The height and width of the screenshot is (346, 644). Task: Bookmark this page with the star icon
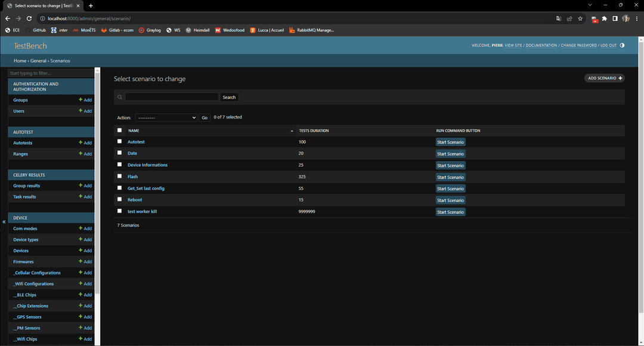[580, 18]
